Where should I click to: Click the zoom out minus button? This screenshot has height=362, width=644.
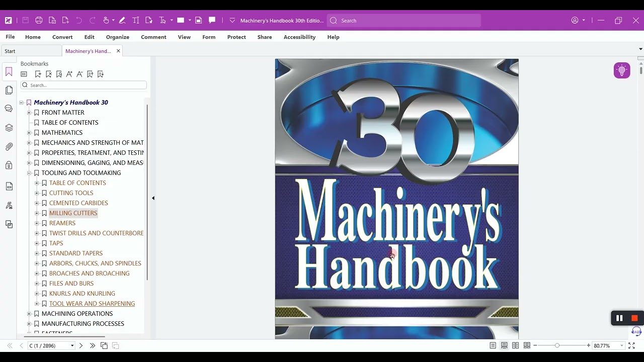[535, 346]
